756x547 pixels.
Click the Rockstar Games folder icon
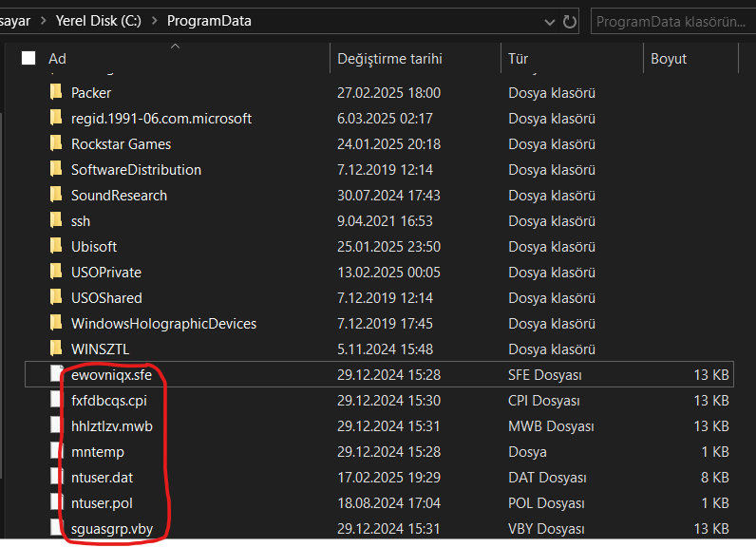(x=56, y=142)
